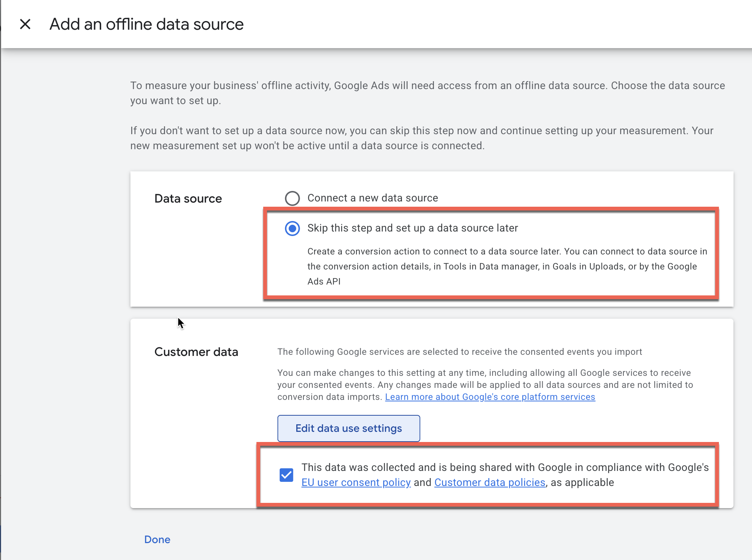The width and height of the screenshot is (752, 560).
Task: Select the Connect a new data source radio
Action: tap(292, 198)
